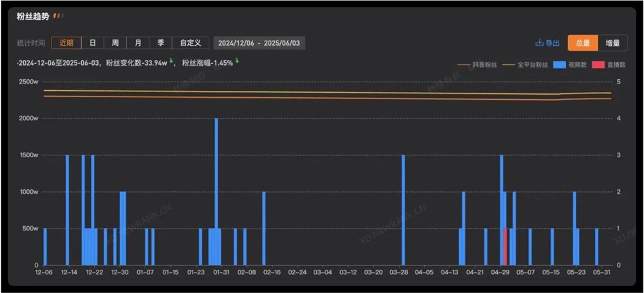
Task: Click the last blue bar near 05-31
Action: [x=597, y=247]
